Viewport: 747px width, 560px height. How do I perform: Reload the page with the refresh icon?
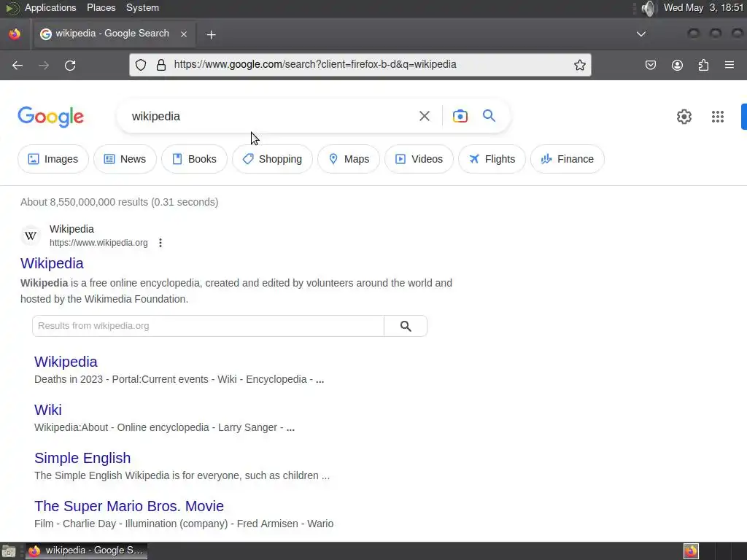click(x=70, y=65)
